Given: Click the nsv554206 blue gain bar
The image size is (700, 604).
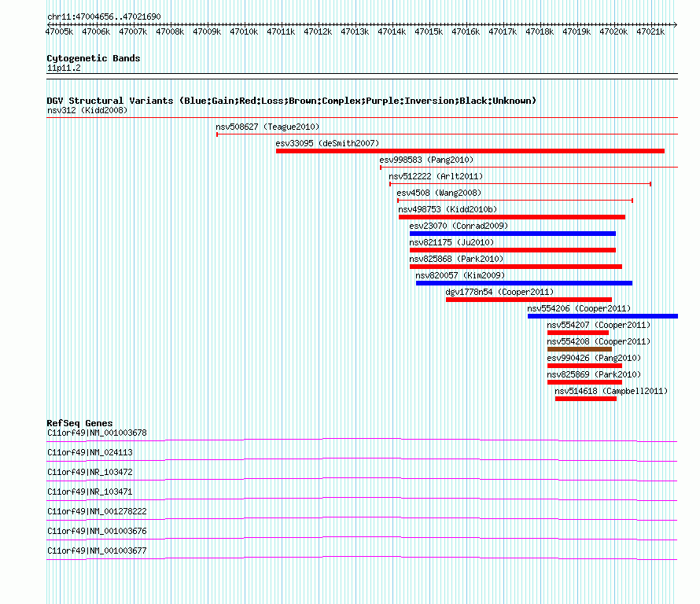Looking at the screenshot, I should (602, 316).
